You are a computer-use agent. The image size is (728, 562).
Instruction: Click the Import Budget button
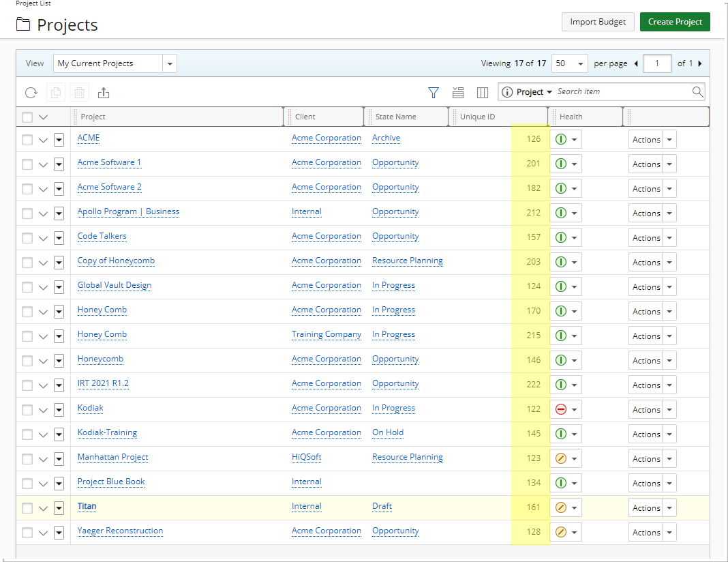coord(598,22)
